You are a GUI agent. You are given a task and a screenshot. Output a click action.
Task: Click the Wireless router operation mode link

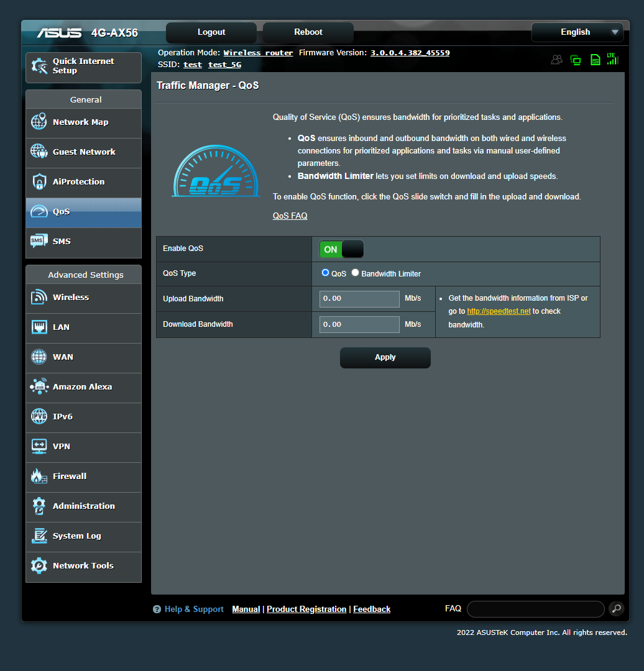258,53
